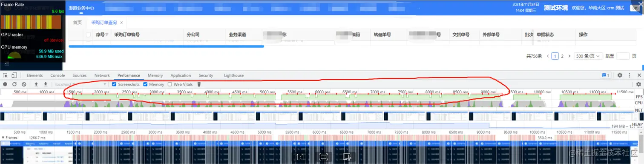644x164 pixels.
Task: Click the 序号 column filter icon
Action: click(106, 35)
